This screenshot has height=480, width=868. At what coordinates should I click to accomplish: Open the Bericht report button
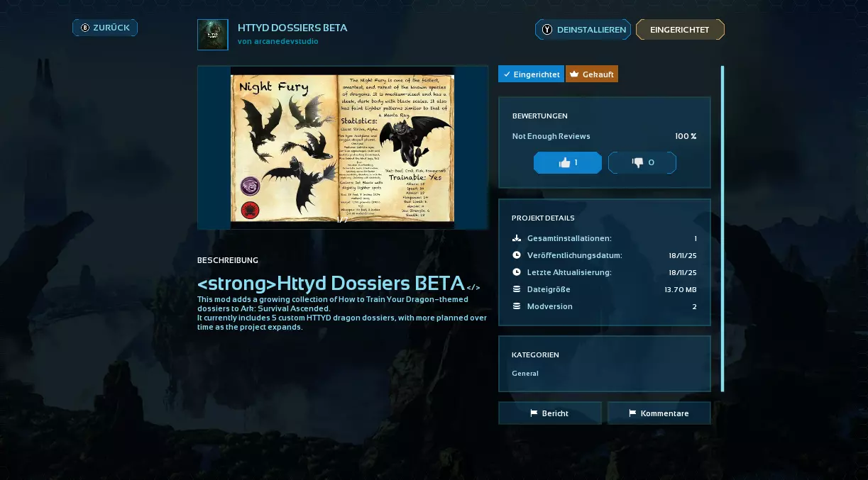pyautogui.click(x=550, y=413)
